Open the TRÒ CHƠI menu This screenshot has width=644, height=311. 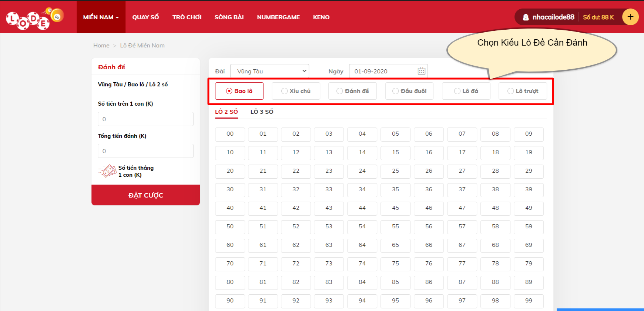pos(187,17)
